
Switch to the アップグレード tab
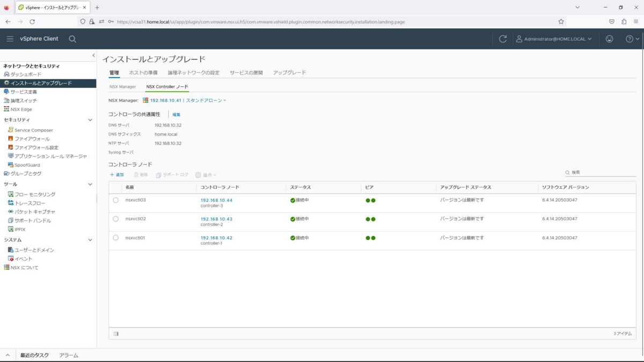coord(289,72)
